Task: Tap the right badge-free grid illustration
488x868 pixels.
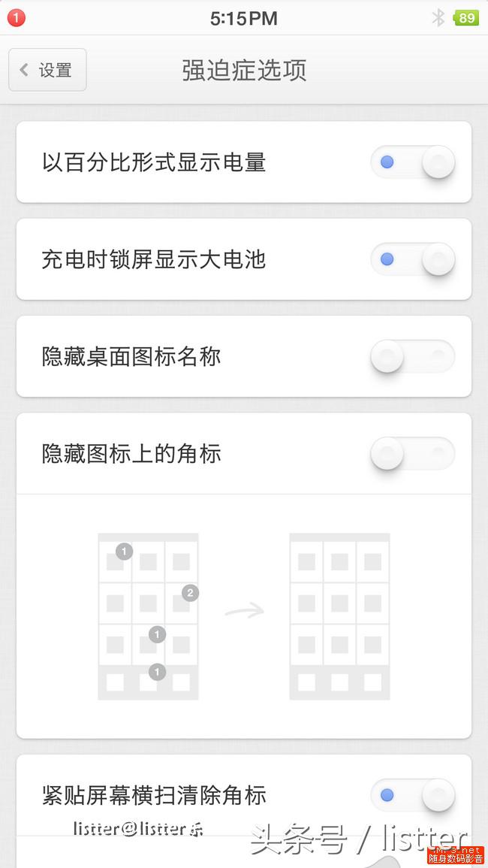Action: click(x=339, y=616)
